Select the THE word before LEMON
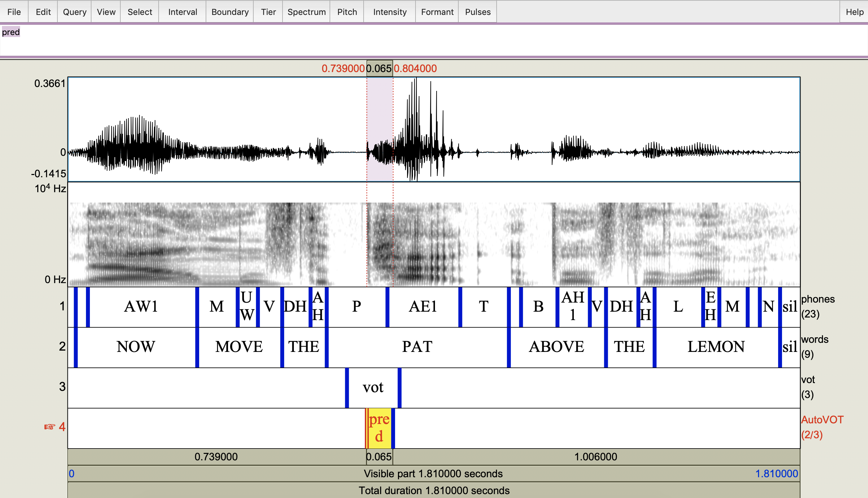 tap(630, 347)
